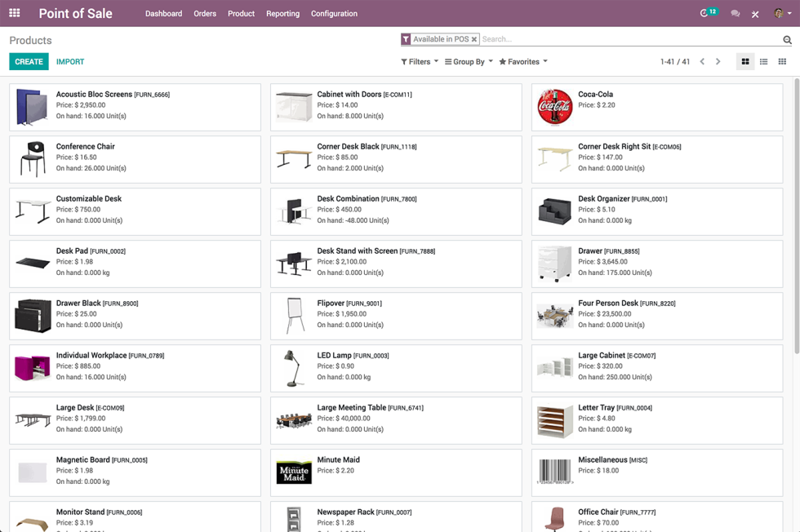Screen dimensions: 800x532
Task: Switch to list view
Action: tap(765, 61)
